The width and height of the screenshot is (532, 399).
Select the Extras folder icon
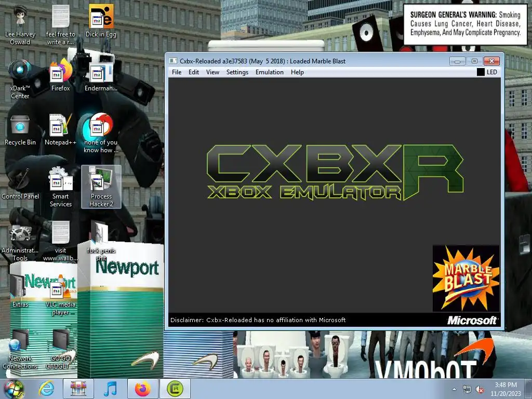point(20,291)
